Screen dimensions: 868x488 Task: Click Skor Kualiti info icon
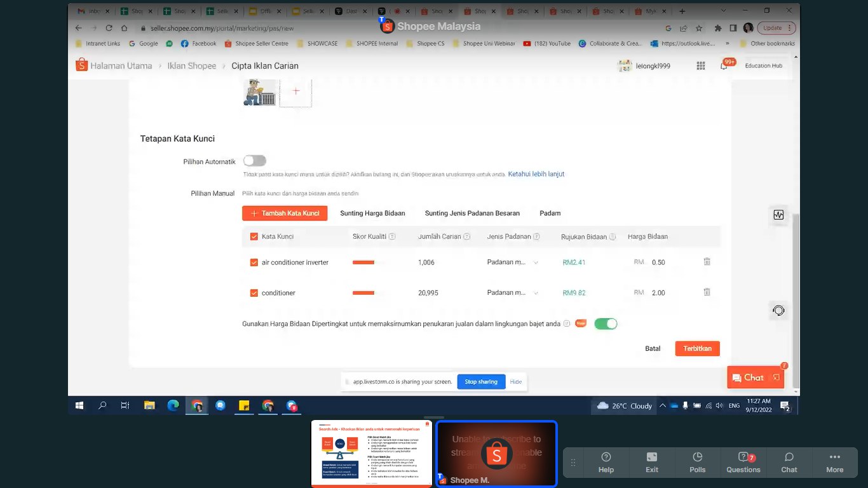(x=392, y=236)
